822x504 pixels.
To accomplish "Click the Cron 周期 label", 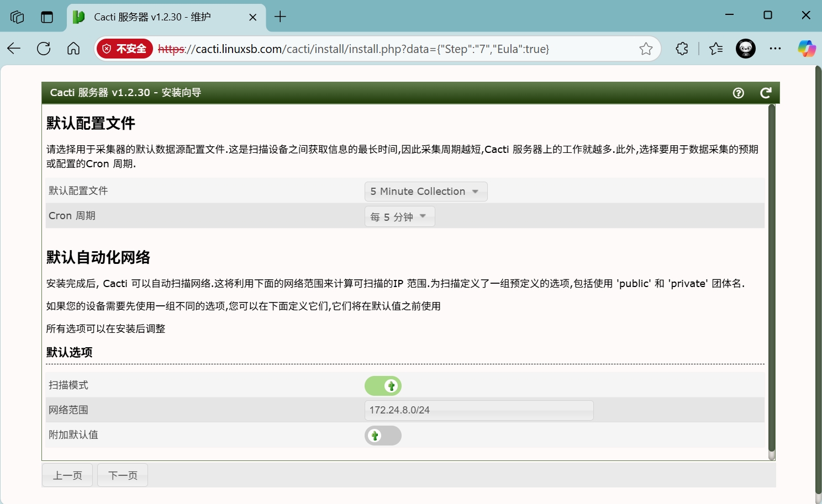I will pyautogui.click(x=72, y=216).
